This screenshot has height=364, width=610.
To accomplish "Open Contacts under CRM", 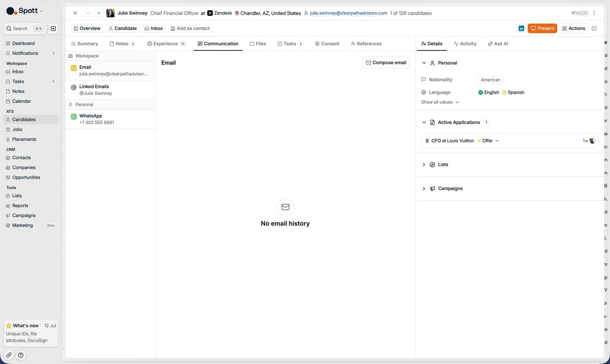I will pos(31,158).
